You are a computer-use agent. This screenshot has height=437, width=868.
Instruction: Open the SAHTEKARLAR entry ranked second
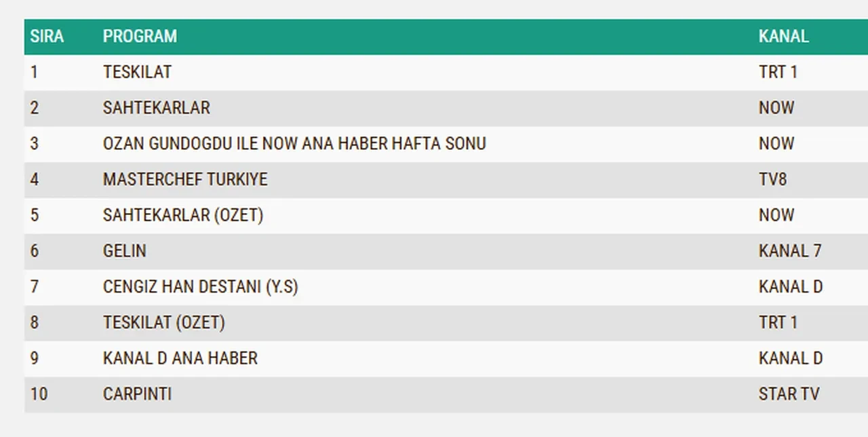coord(157,108)
